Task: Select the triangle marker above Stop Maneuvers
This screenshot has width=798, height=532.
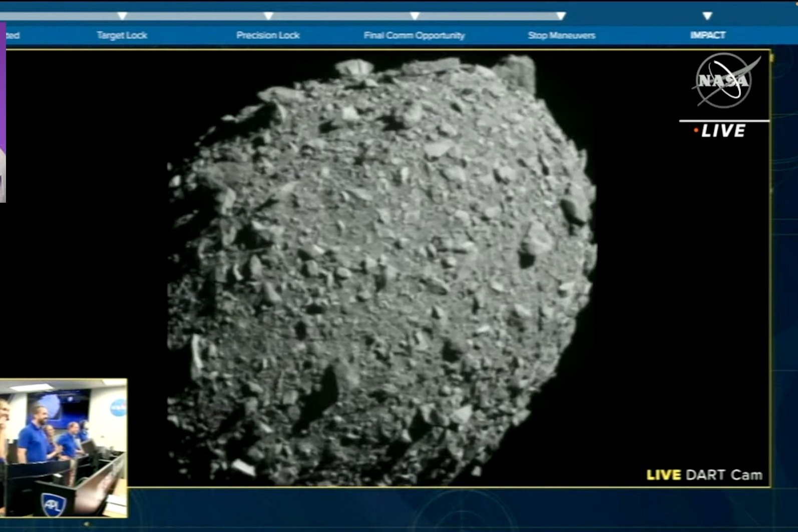Action: point(561,16)
